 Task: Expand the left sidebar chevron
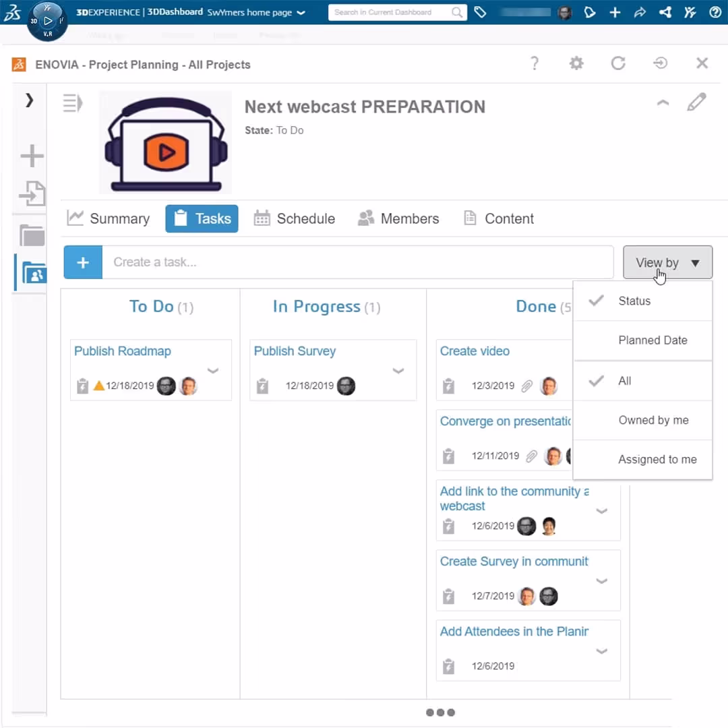(x=29, y=100)
